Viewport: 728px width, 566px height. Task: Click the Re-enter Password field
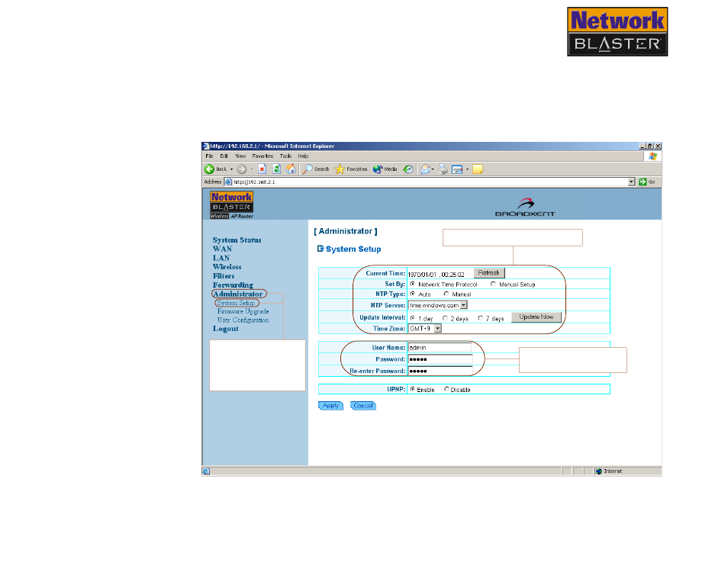tap(440, 371)
